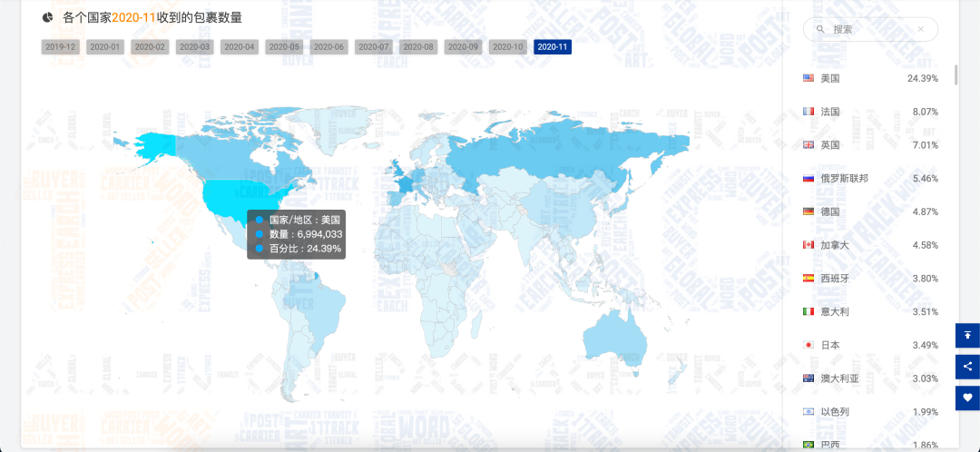Click the 以色列 country name in list

pyautogui.click(x=835, y=412)
